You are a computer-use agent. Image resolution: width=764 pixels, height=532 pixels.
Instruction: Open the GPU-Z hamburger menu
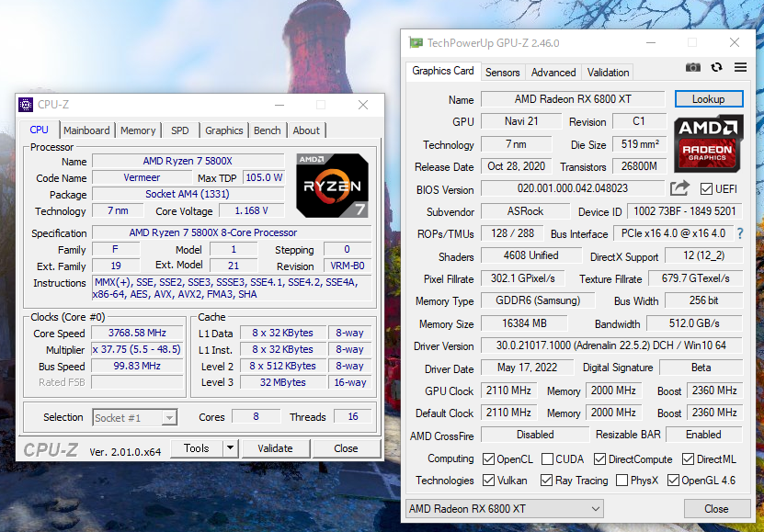pos(740,67)
